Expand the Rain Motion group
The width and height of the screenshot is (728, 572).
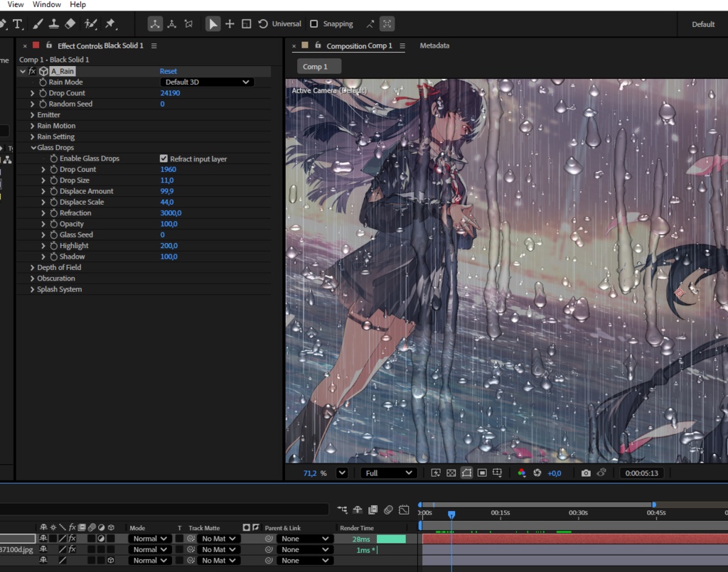click(x=32, y=126)
